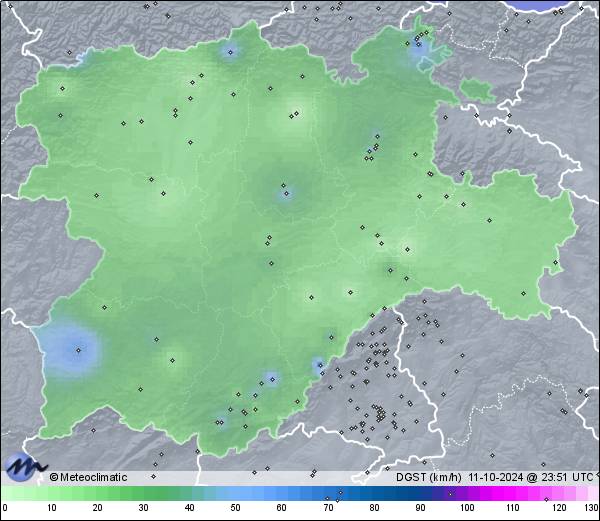Click the 60 value on the scale
Viewport: 600px width, 521px height.
point(282,508)
